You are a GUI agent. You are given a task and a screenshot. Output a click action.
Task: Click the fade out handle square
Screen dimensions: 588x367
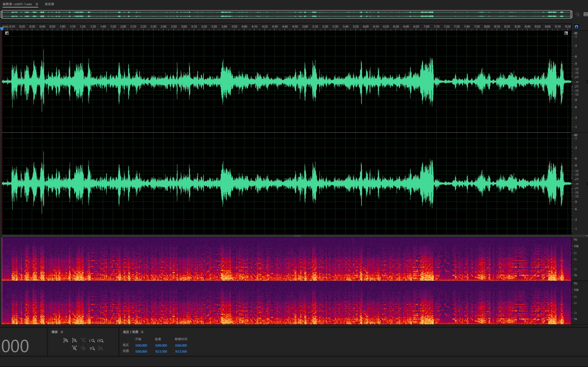(566, 33)
